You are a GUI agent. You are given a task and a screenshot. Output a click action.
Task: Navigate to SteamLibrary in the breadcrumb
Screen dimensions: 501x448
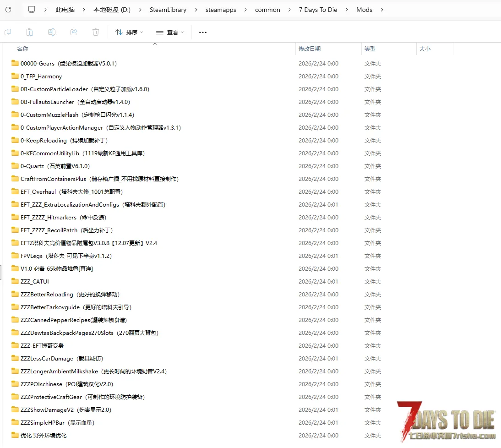[168, 10]
